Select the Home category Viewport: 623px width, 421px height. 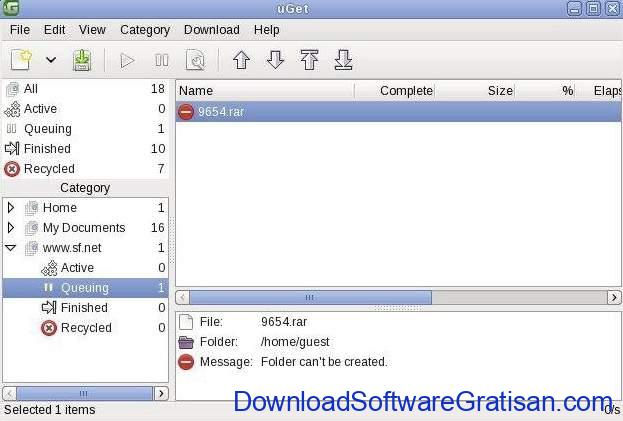tap(85, 207)
